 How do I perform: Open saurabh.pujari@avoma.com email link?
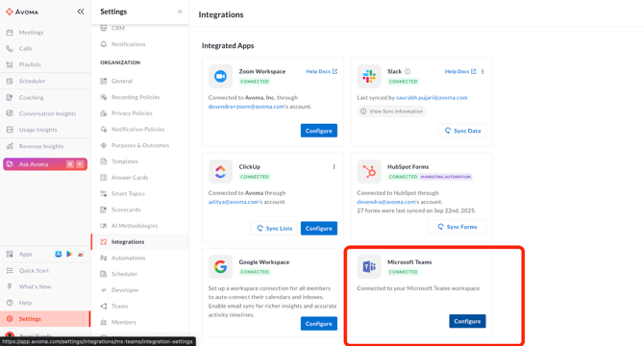[432, 98]
